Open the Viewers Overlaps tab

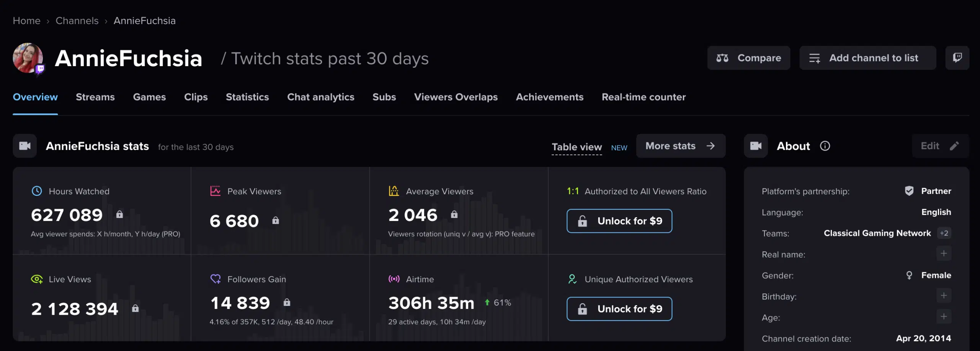point(456,97)
